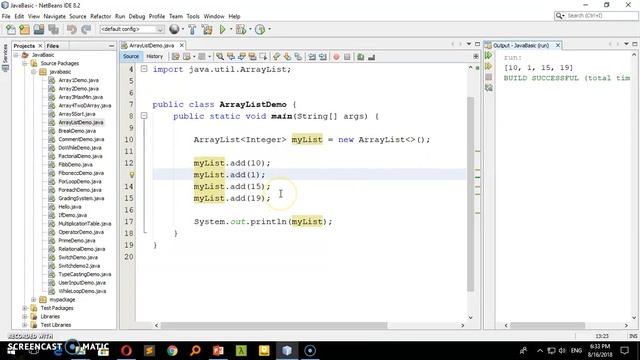Close the Output - JavaBasic (run) tab

click(558, 45)
